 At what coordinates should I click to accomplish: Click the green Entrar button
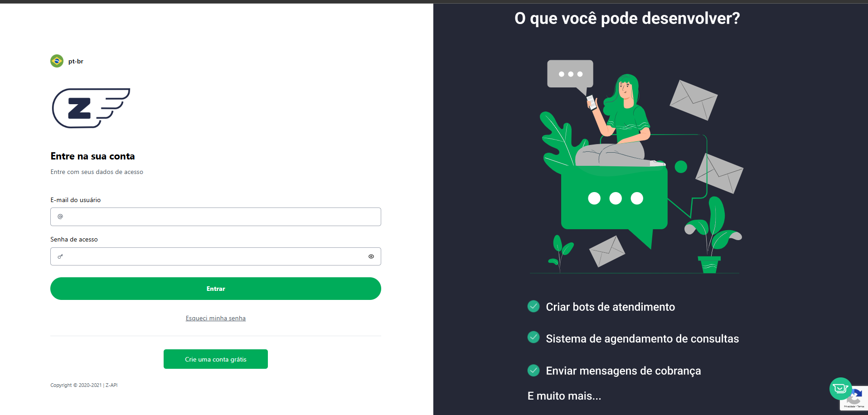(x=216, y=289)
